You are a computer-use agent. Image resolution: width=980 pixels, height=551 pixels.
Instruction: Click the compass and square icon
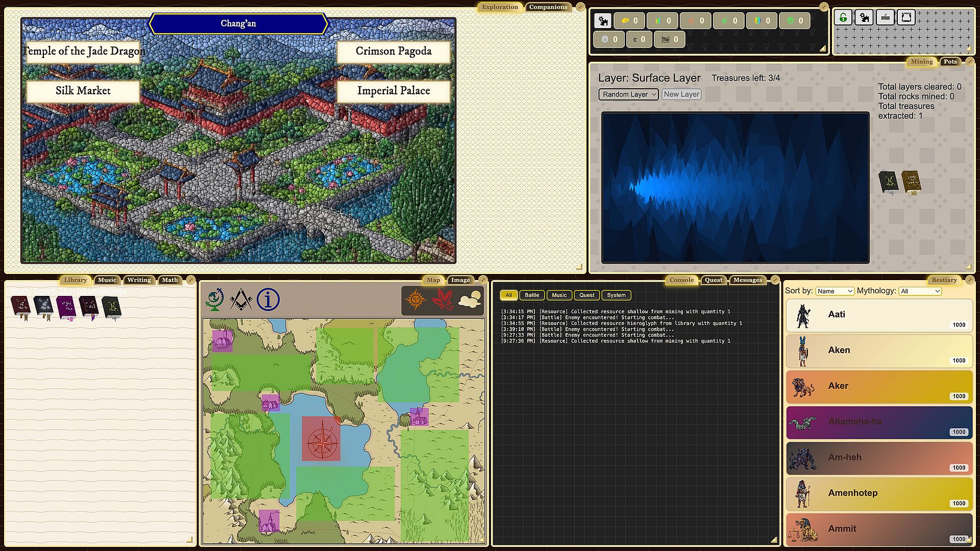241,299
